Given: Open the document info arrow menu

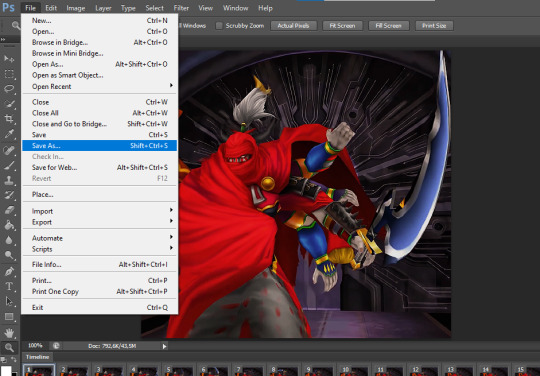Looking at the screenshot, I should click(x=164, y=346).
